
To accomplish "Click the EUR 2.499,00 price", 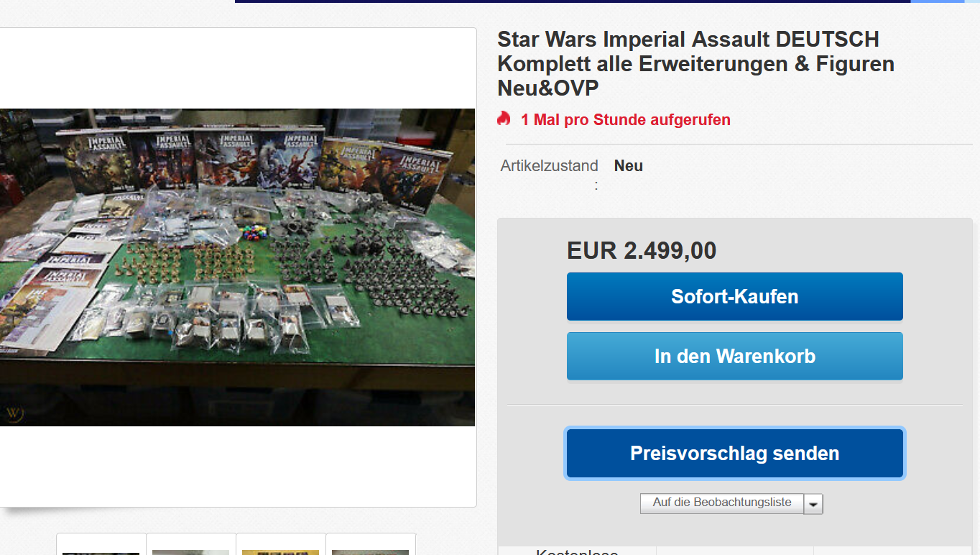I will [642, 250].
